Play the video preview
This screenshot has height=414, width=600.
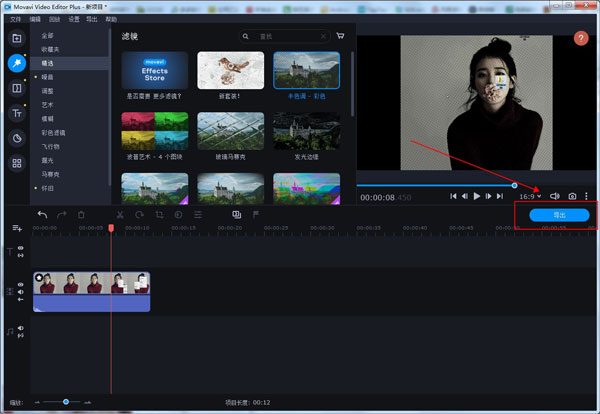477,196
